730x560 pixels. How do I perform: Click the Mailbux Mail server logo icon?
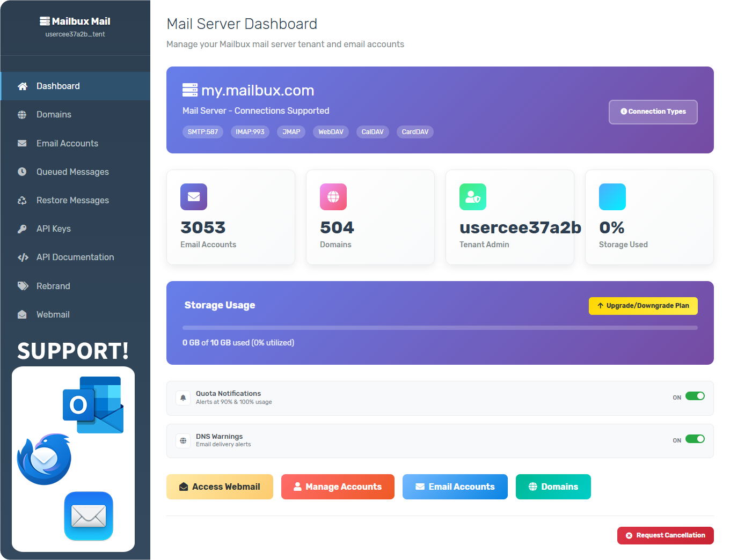[x=45, y=21]
